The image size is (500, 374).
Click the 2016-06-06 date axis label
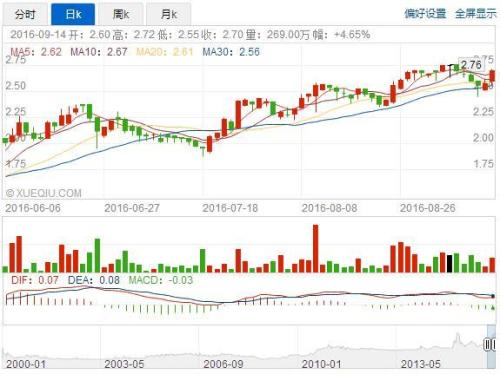tap(33, 208)
